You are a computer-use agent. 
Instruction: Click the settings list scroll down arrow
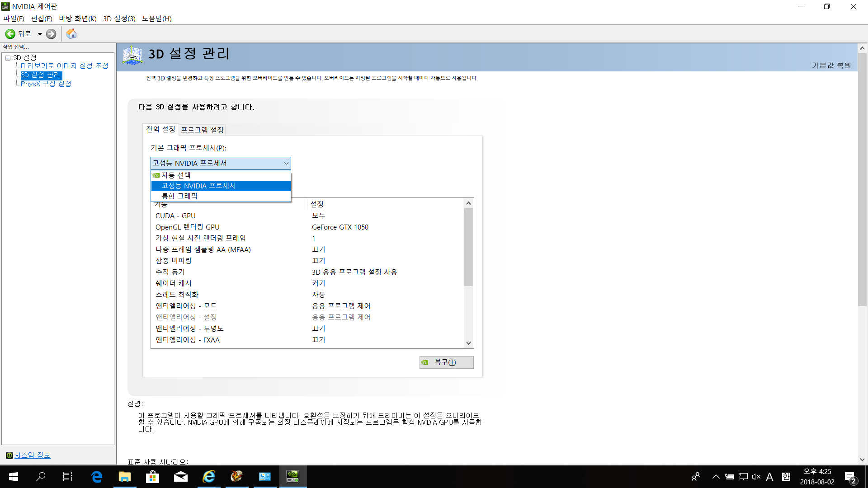(468, 343)
